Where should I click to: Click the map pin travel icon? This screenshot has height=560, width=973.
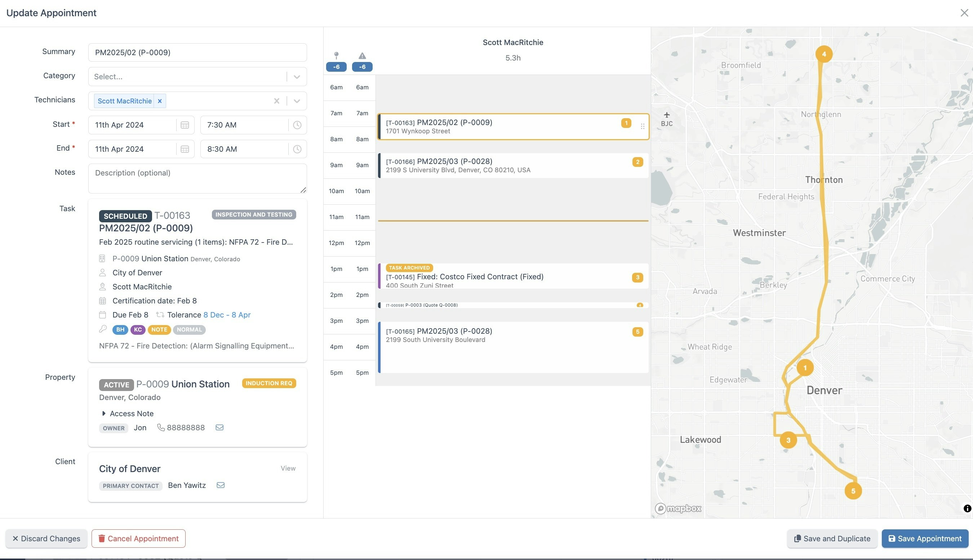(336, 56)
